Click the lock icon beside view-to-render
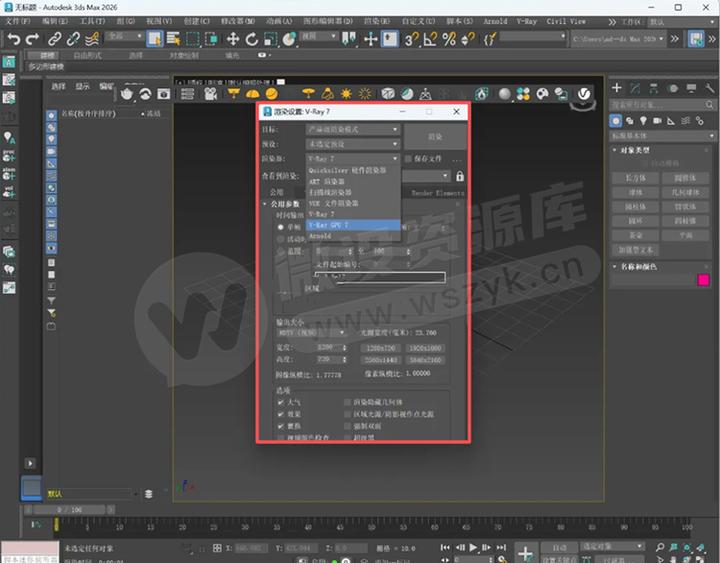Screen dimensions: 720x563 460,176
